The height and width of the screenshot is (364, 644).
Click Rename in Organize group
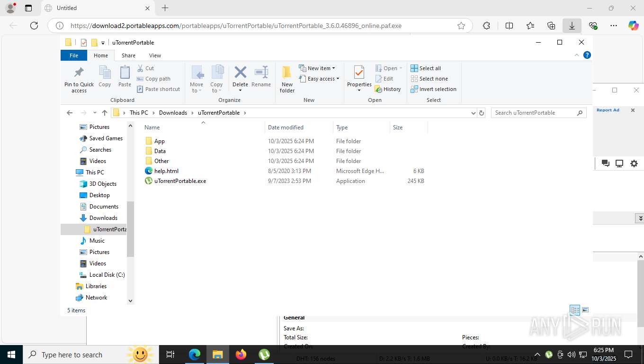(x=261, y=77)
